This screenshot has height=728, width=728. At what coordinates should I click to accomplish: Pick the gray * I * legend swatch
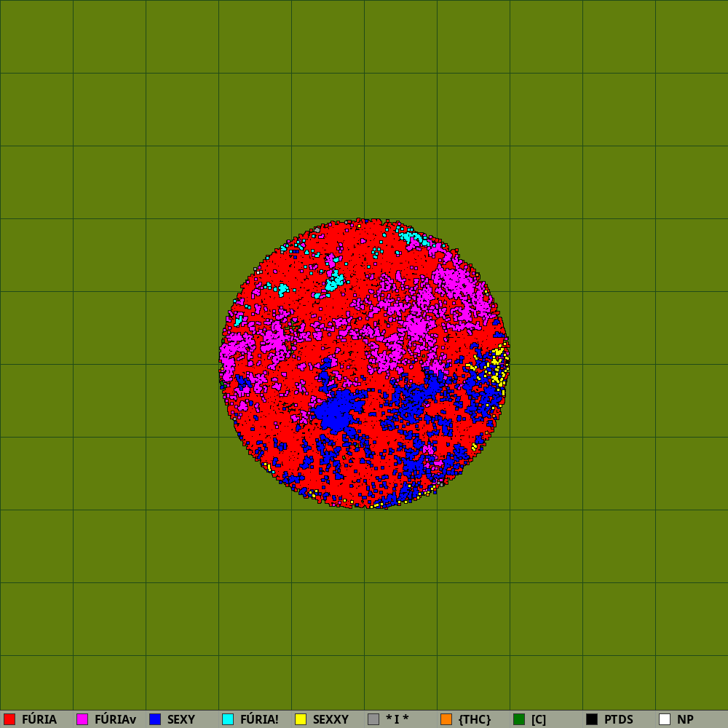pos(373,719)
